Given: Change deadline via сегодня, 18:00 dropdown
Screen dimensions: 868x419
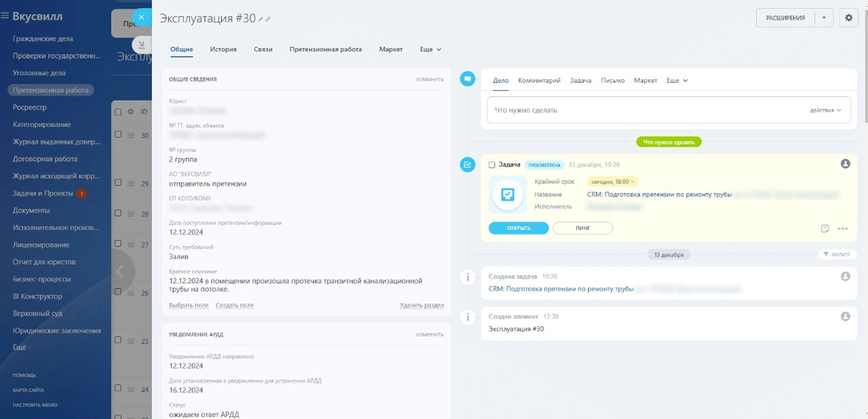Looking at the screenshot, I should coord(612,182).
